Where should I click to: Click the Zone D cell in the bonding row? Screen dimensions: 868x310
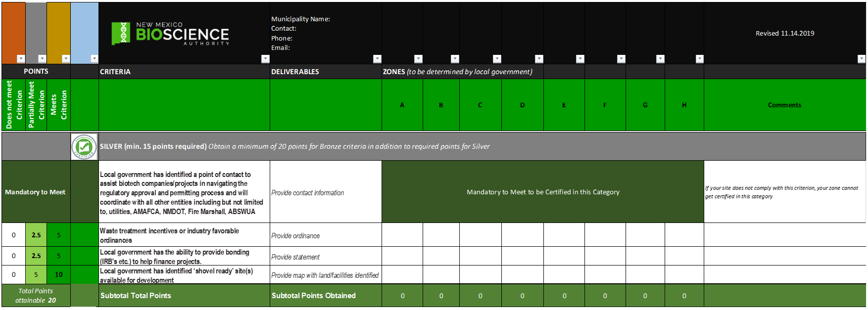[x=523, y=256]
